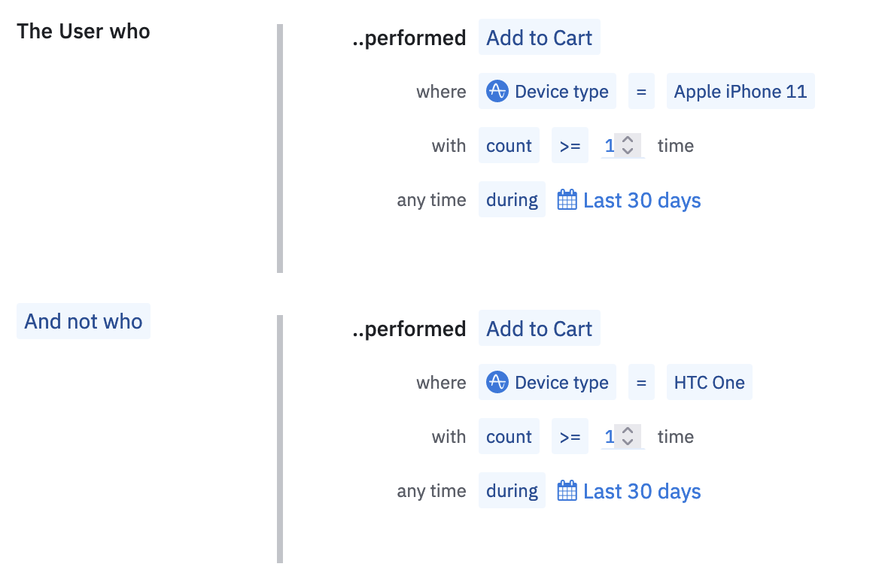Open the second condition's 'count' dropdown
The width and height of the screenshot is (885, 588).
[x=509, y=437]
